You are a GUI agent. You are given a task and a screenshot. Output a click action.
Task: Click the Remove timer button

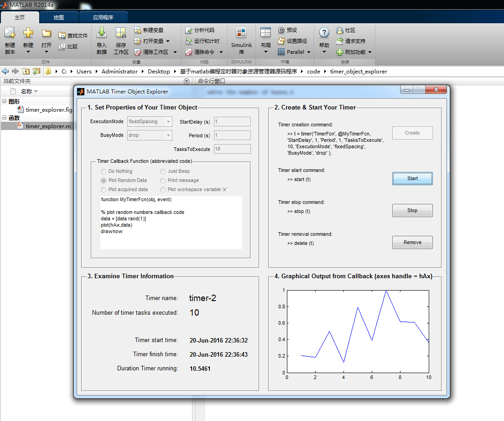412,242
